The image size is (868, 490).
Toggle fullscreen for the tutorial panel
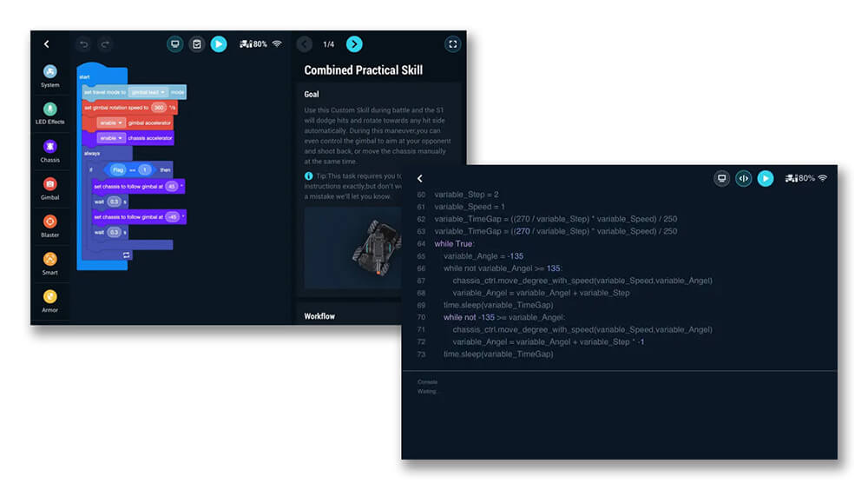click(453, 43)
